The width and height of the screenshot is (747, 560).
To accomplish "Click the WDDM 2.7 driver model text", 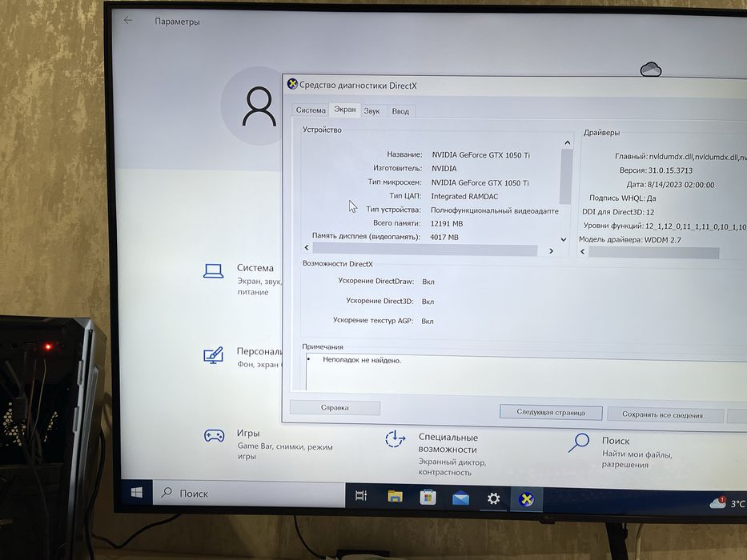I will click(x=663, y=240).
